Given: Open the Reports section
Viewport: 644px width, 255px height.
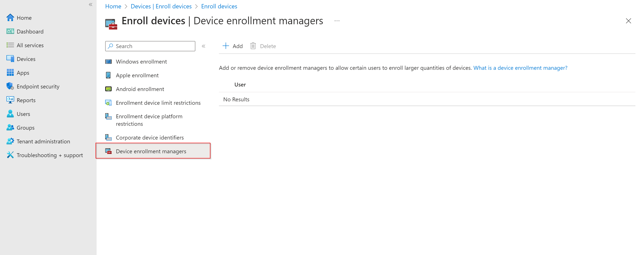Looking at the screenshot, I should coord(26,100).
